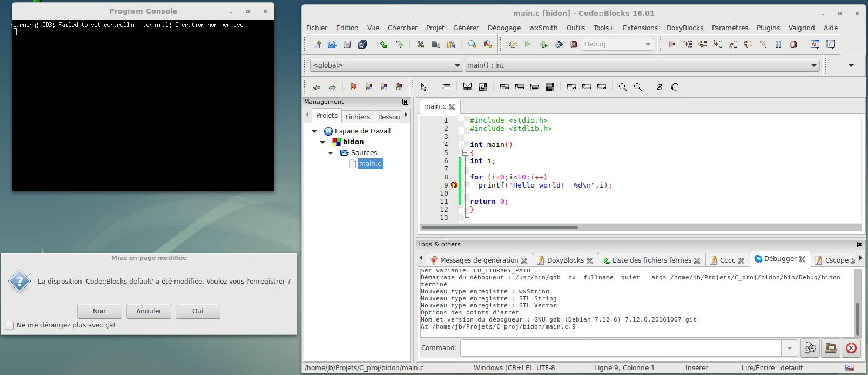Image resolution: width=868 pixels, height=375 pixels.
Task: Click the red clear-log button
Action: (851, 348)
